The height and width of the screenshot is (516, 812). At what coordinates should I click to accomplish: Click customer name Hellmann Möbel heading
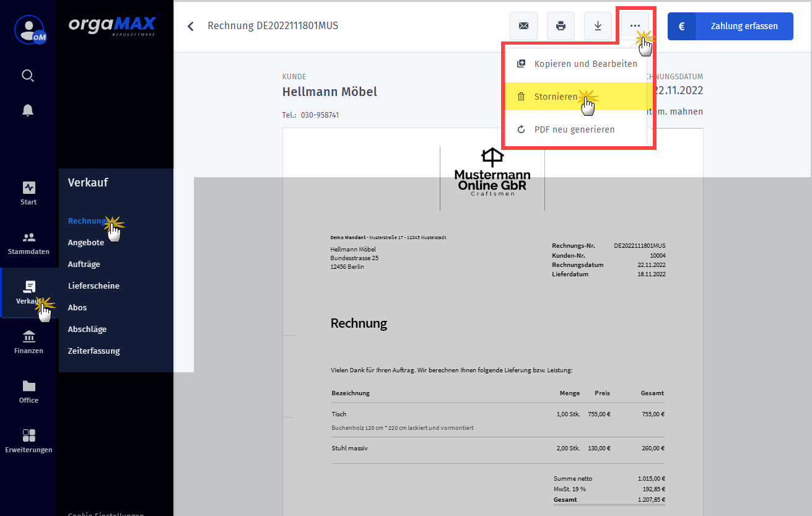coord(330,92)
